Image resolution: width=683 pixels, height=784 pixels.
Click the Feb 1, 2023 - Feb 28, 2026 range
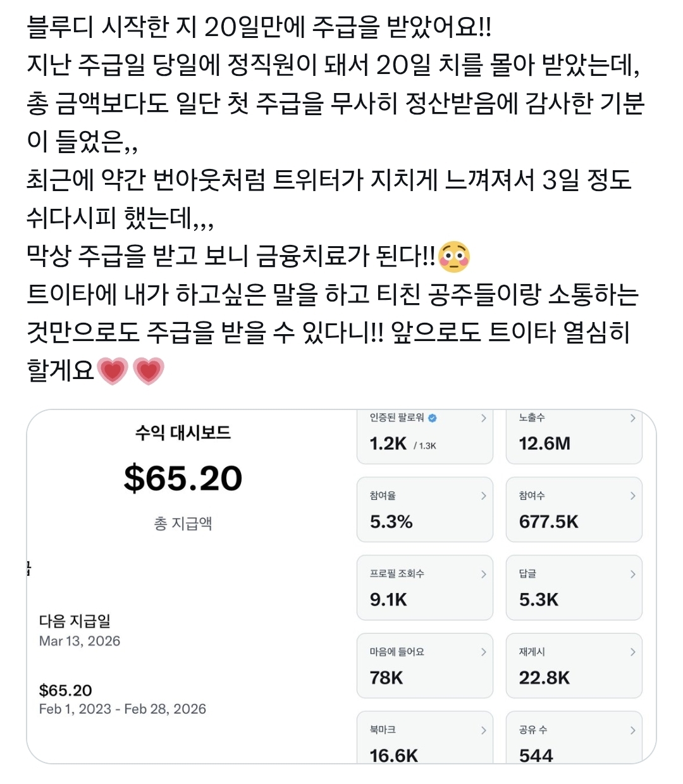(x=123, y=709)
